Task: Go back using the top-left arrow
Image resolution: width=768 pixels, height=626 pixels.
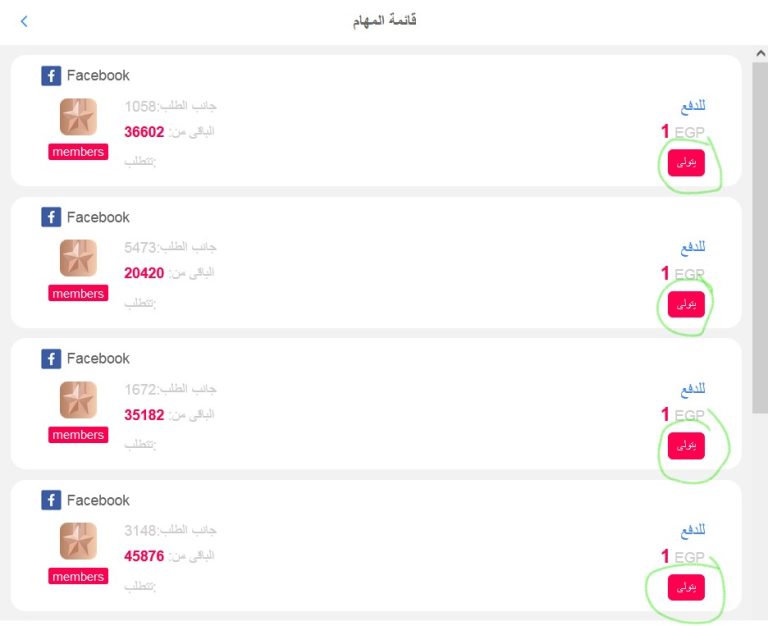Action: [24, 21]
